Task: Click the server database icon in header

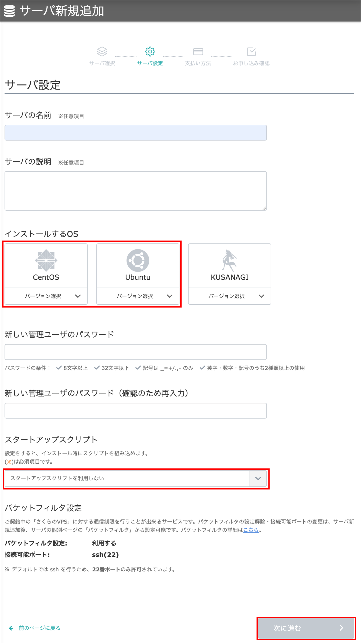Action: [9, 11]
